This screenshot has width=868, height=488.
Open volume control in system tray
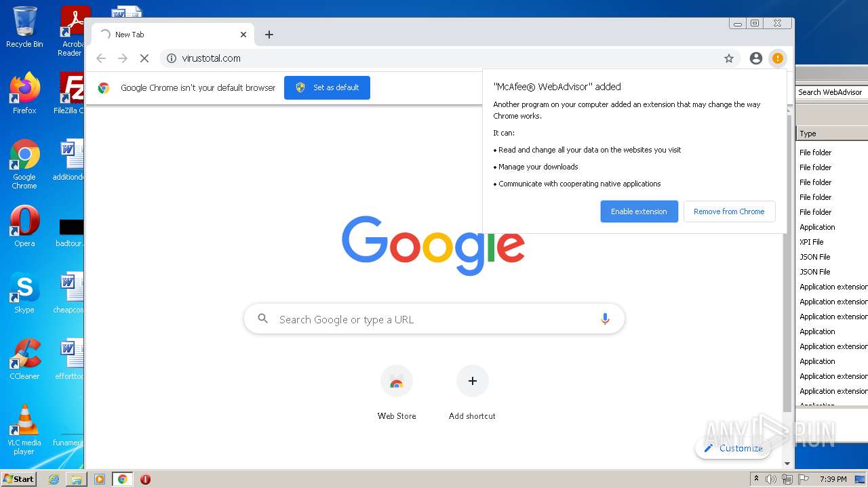771,479
